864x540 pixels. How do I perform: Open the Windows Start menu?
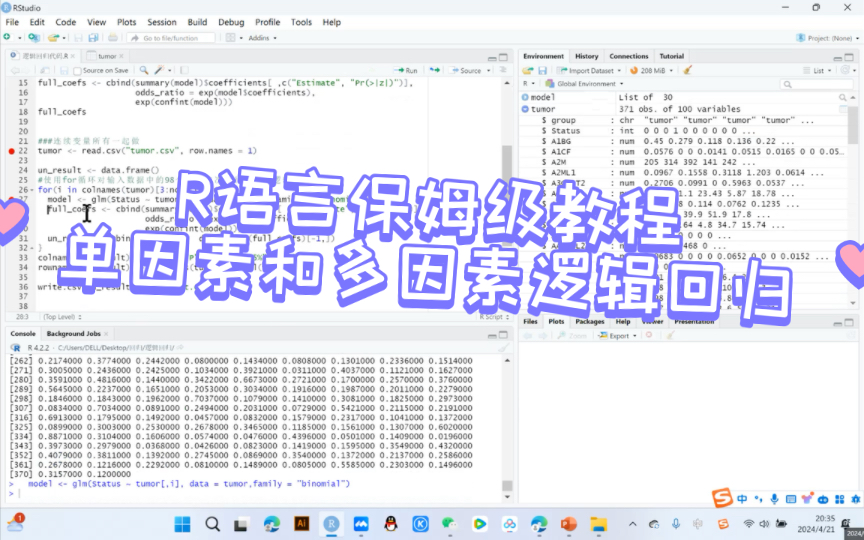182,523
